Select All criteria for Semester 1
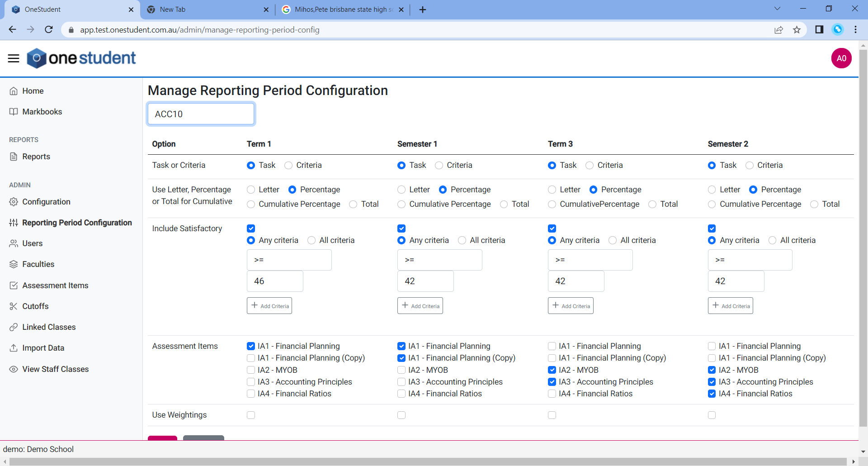868x466 pixels. point(462,240)
